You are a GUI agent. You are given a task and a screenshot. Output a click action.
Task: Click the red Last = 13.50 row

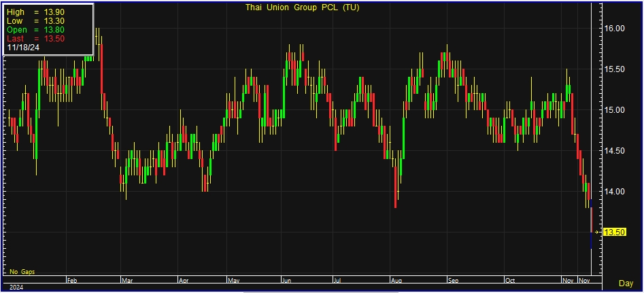(x=35, y=39)
